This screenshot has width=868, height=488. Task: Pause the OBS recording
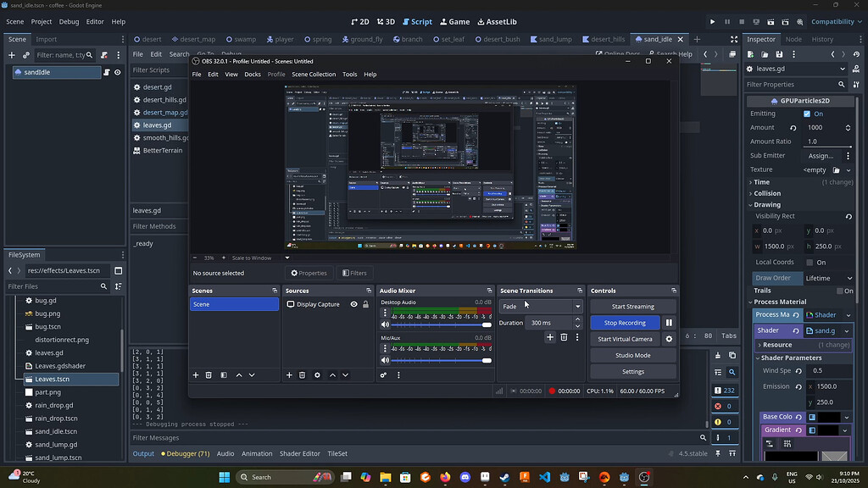(669, 323)
